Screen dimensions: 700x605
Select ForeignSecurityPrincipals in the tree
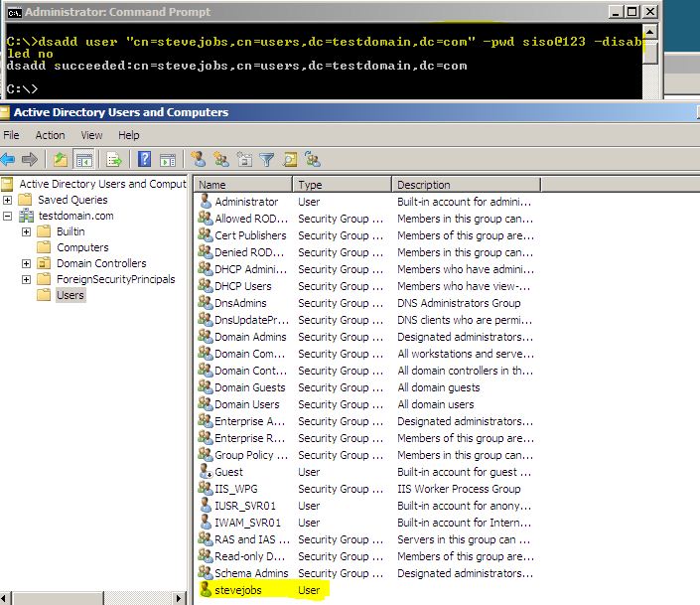(x=115, y=279)
